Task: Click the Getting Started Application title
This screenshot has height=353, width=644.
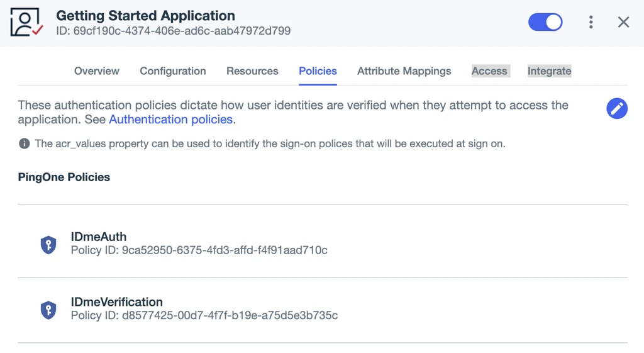Action: pos(146,16)
